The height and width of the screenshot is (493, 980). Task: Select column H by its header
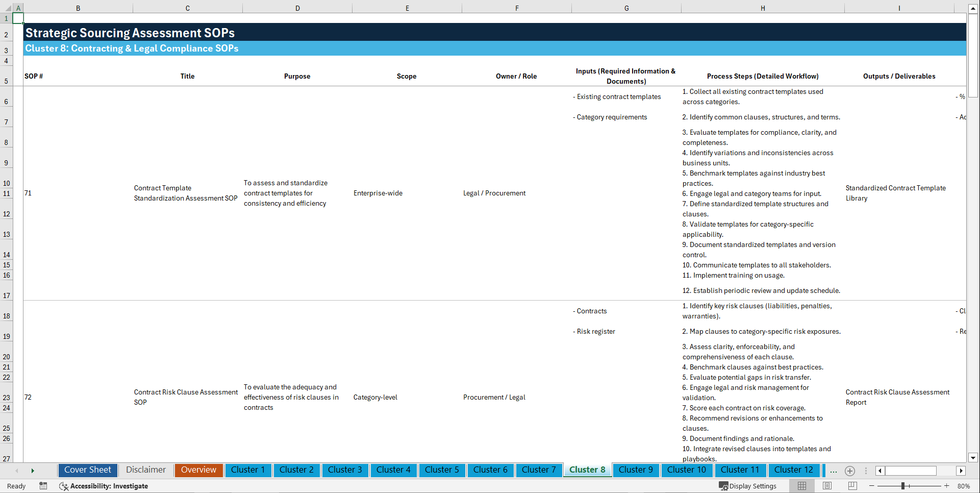tap(762, 8)
